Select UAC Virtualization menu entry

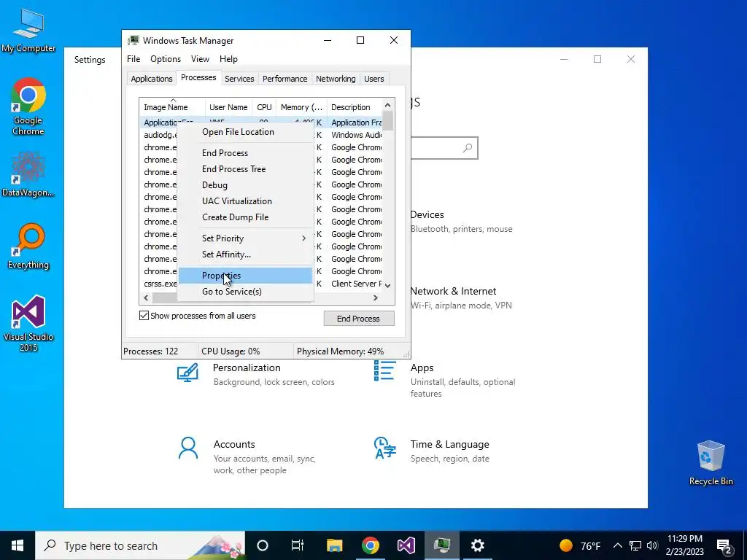[245, 201]
